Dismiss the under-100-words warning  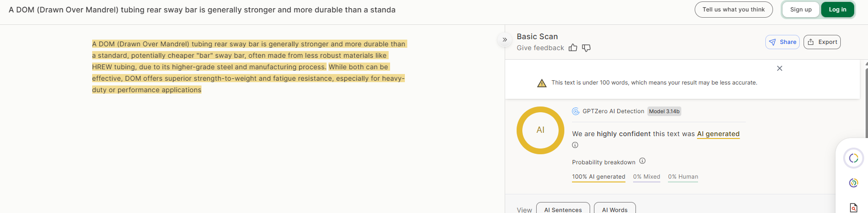780,68
